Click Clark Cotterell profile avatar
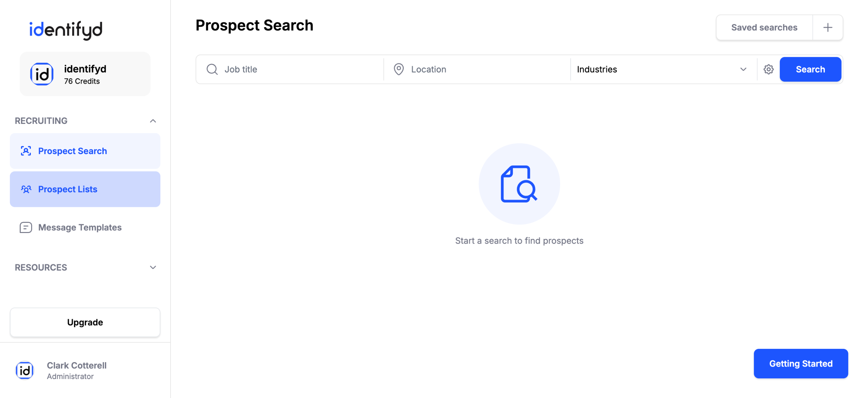The height and width of the screenshot is (398, 868). click(25, 371)
